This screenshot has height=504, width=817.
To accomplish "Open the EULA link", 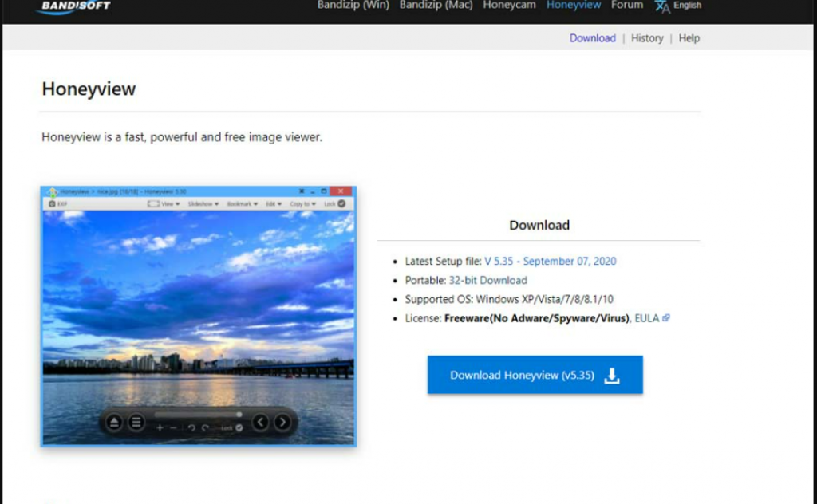I will tap(652, 318).
